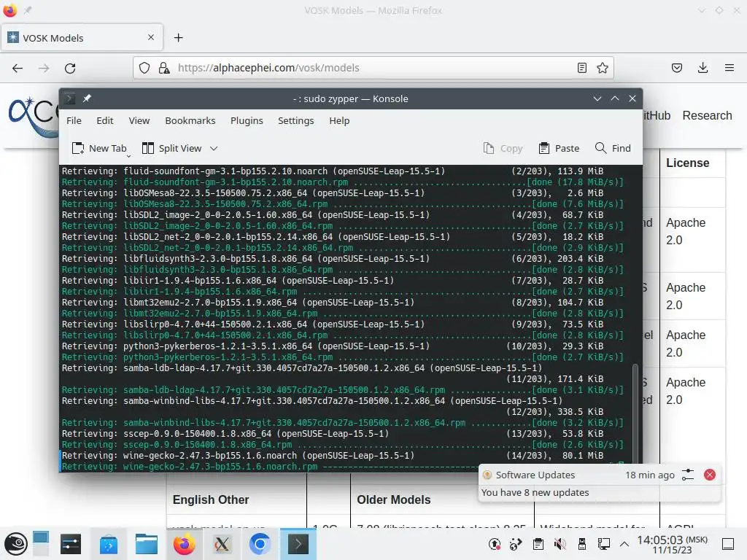Dismiss the Software Updates notification
Viewport: 747px width, 560px height.
pyautogui.click(x=709, y=475)
